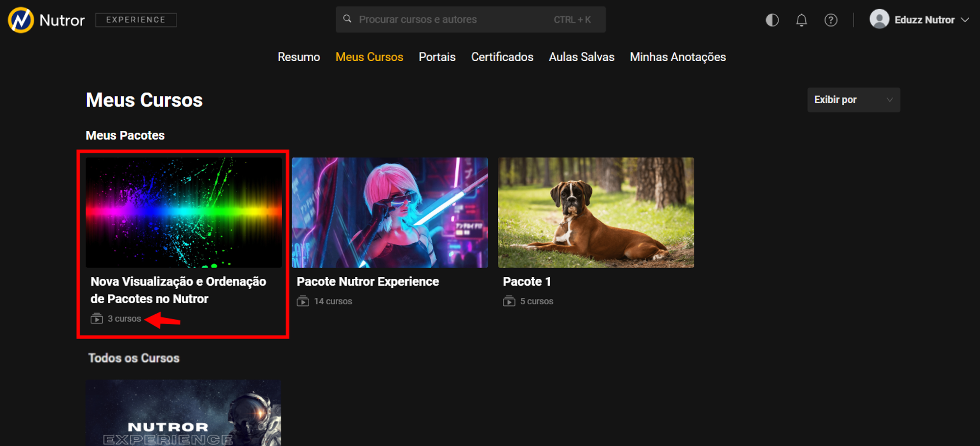This screenshot has height=446, width=980.
Task: Click the course icon beside 5 cursos
Action: (x=509, y=301)
